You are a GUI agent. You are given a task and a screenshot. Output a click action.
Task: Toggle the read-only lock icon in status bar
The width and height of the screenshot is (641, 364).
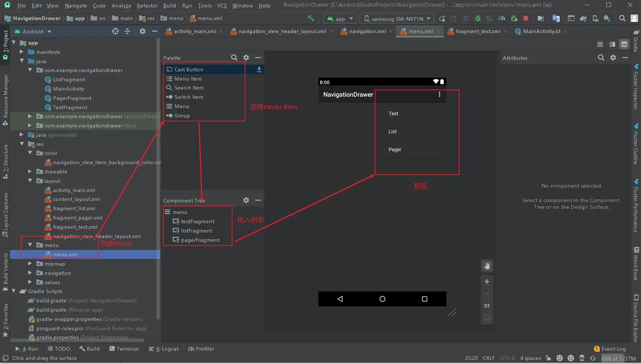coord(548,358)
